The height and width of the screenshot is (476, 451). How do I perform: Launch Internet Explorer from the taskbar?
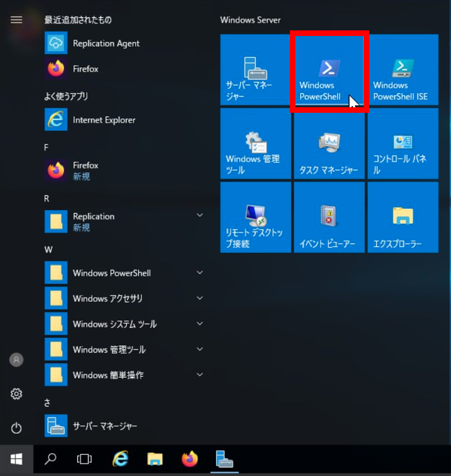(120, 459)
